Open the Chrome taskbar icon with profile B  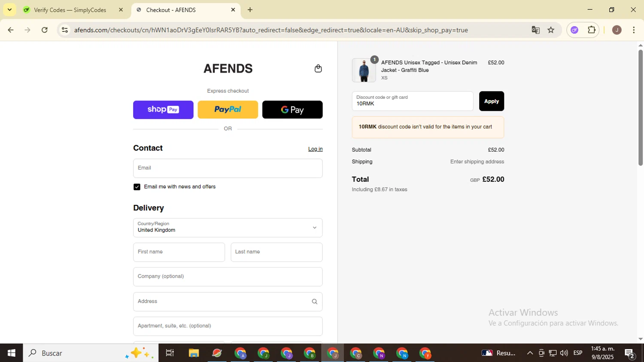(310, 353)
